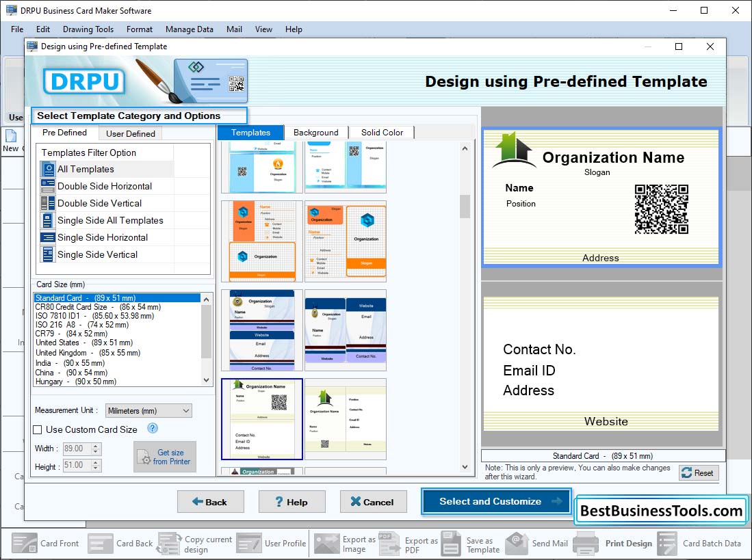Open the Help menu
Viewport: 752px width, 560px height.
[294, 29]
